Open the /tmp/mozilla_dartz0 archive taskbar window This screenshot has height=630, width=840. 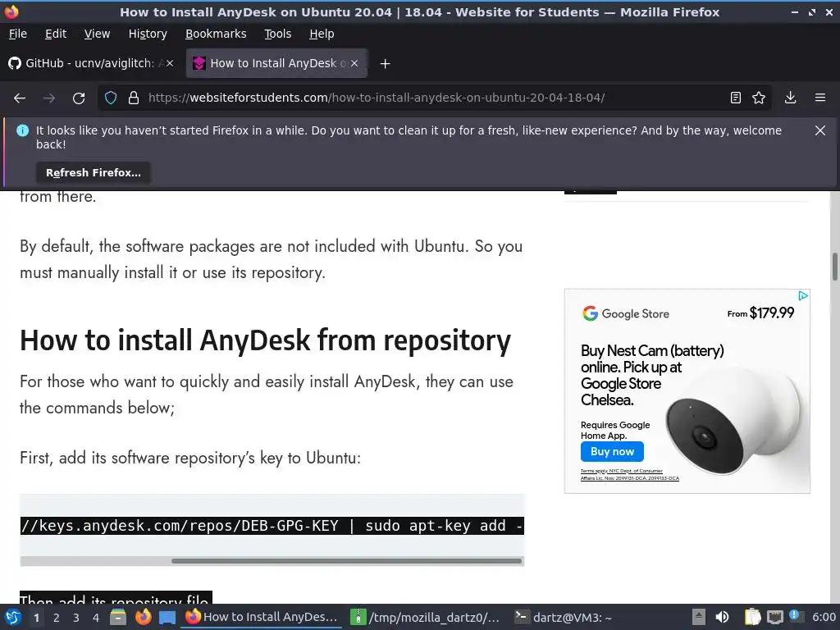point(425,618)
